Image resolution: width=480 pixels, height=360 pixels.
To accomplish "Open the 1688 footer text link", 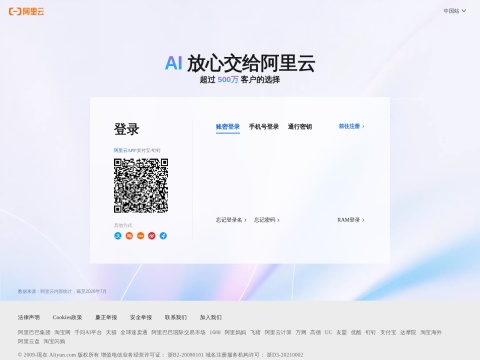I will 215,332.
